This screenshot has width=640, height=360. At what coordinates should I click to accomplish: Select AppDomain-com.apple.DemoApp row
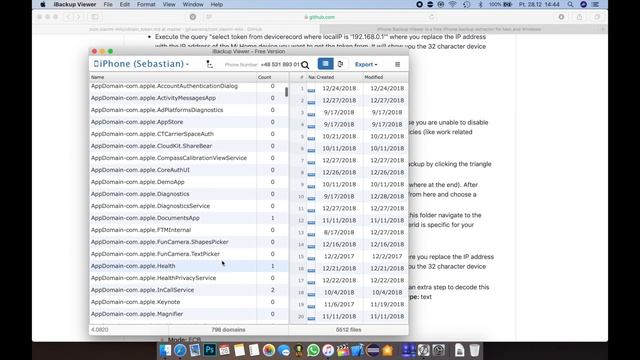coord(189,182)
